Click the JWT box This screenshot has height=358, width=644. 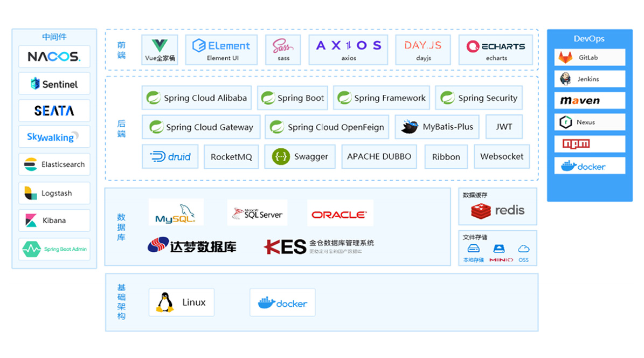click(x=504, y=127)
